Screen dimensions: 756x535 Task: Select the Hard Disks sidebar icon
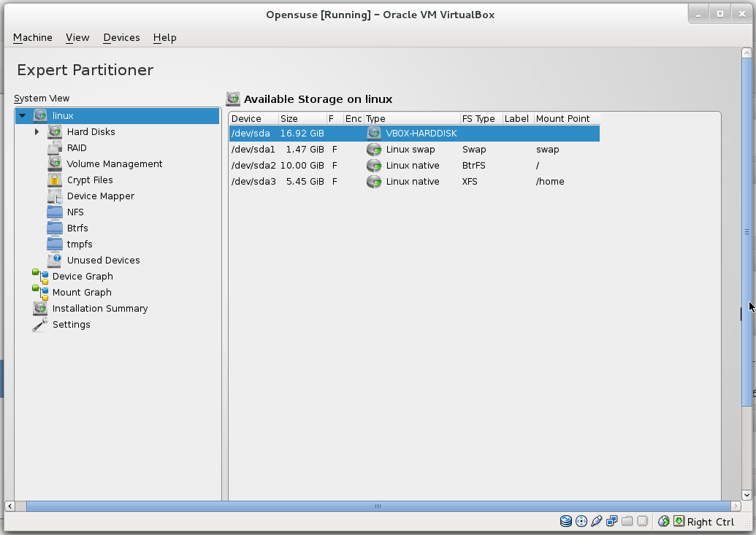coord(53,131)
